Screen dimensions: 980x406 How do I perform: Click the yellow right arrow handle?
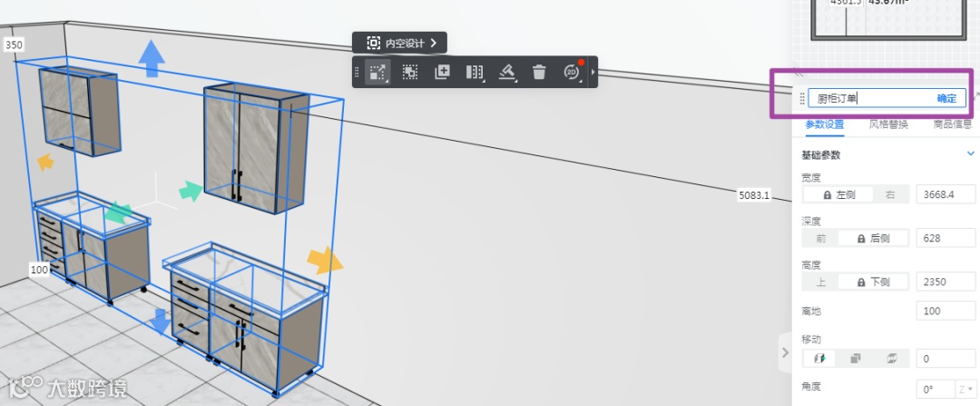[325, 261]
